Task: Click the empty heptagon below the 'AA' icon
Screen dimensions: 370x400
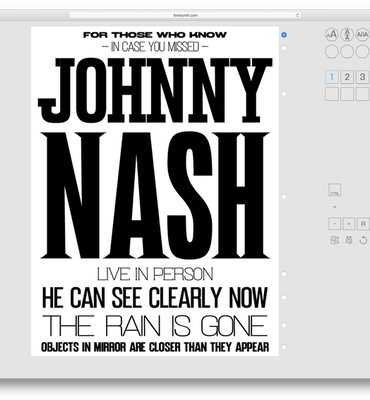Action: coord(332,52)
